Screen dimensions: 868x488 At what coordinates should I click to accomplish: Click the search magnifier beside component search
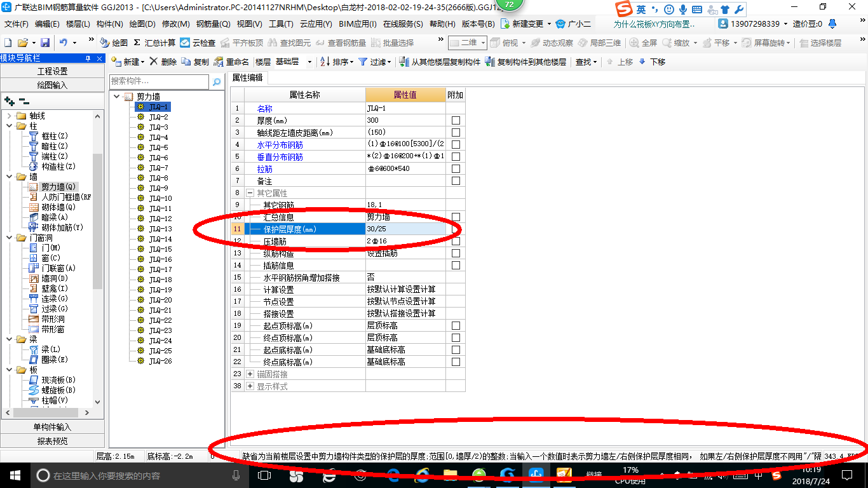tap(217, 82)
